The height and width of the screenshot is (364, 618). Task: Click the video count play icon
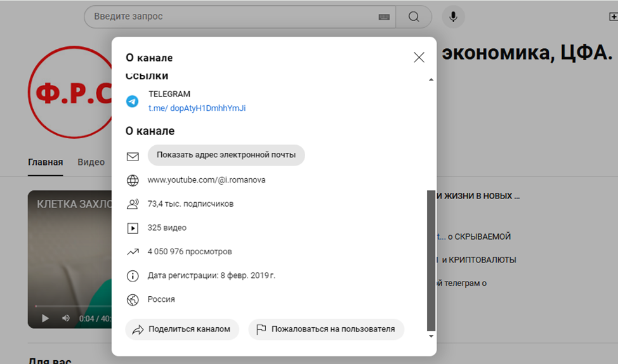pos(133,228)
